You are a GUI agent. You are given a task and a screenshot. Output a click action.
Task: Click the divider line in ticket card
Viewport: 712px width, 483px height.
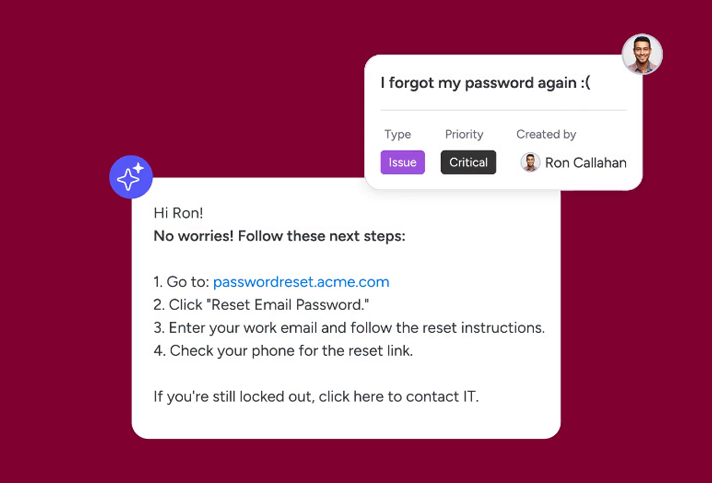tap(503, 110)
